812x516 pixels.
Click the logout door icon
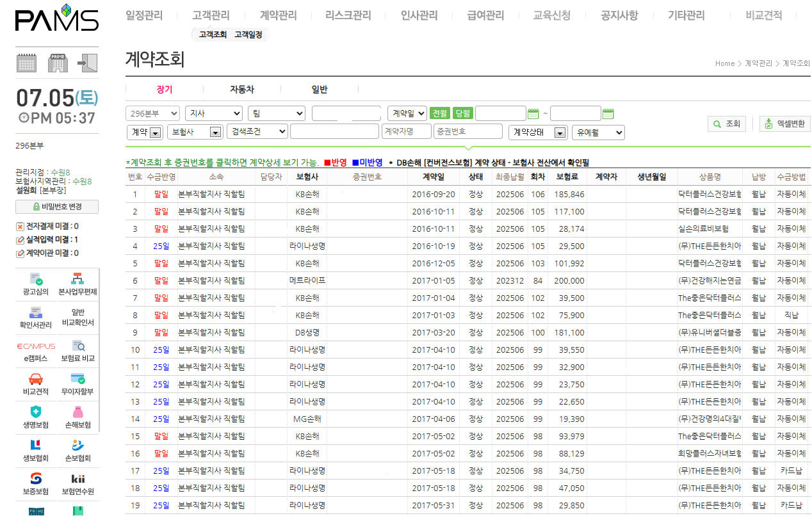(x=88, y=63)
